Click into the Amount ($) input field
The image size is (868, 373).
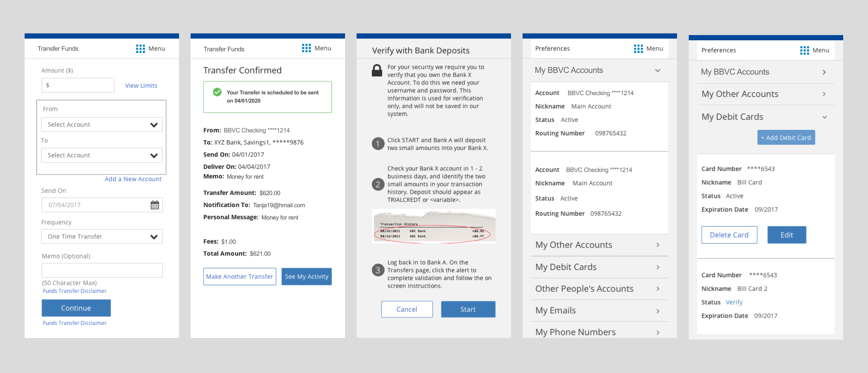coord(78,85)
